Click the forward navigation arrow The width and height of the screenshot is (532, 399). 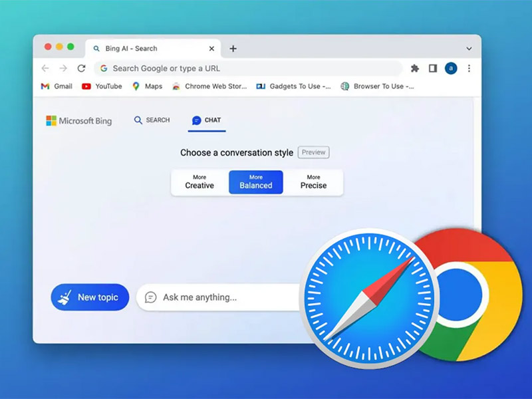click(63, 68)
